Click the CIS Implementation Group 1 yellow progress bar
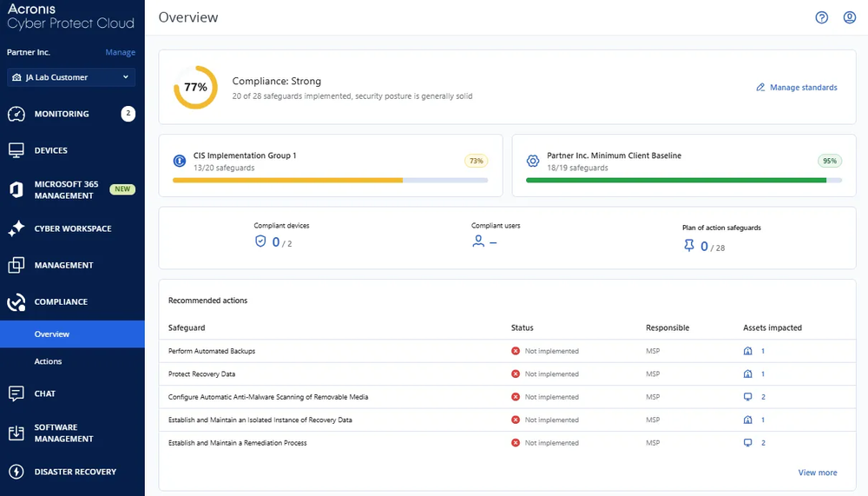The height and width of the screenshot is (496, 868). 330,180
